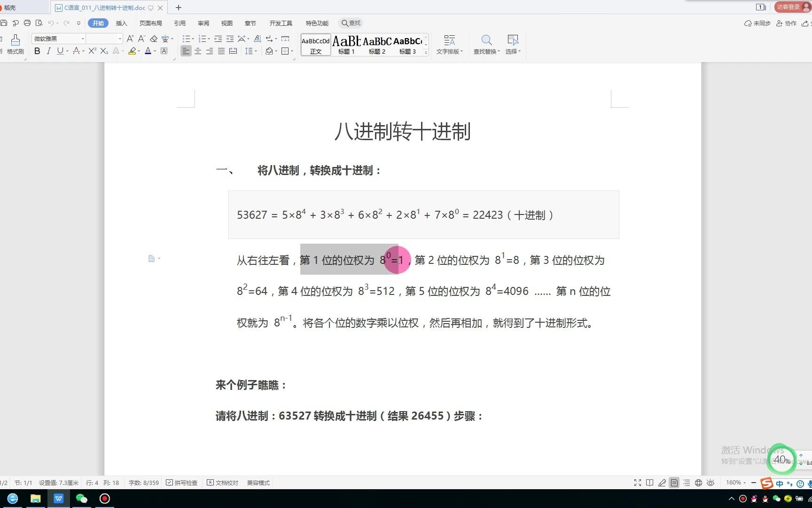Click the redo arrow
The width and height of the screenshot is (812, 508).
(67, 23)
